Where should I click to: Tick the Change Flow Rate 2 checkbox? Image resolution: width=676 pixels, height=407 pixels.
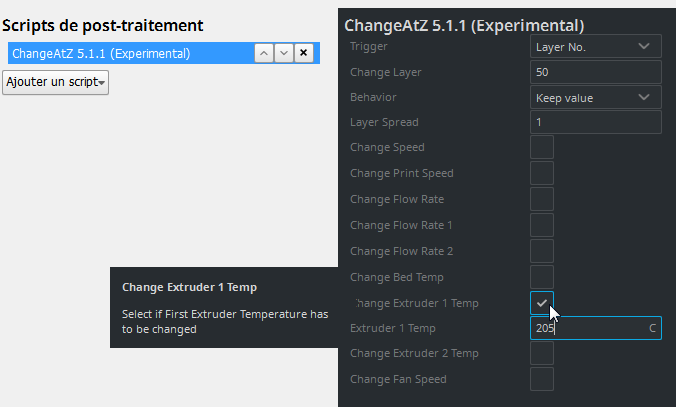tap(541, 251)
